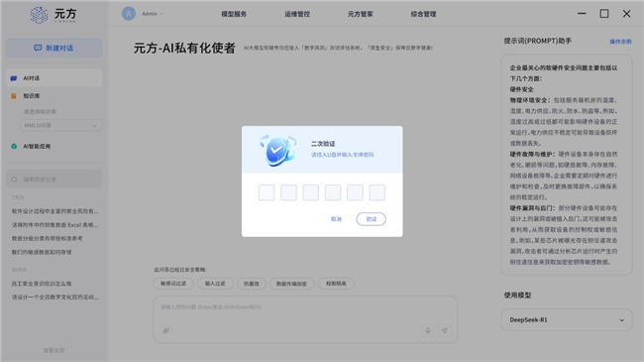Click the microphone voice input icon
Screen dimensions: 644x362
point(428,330)
